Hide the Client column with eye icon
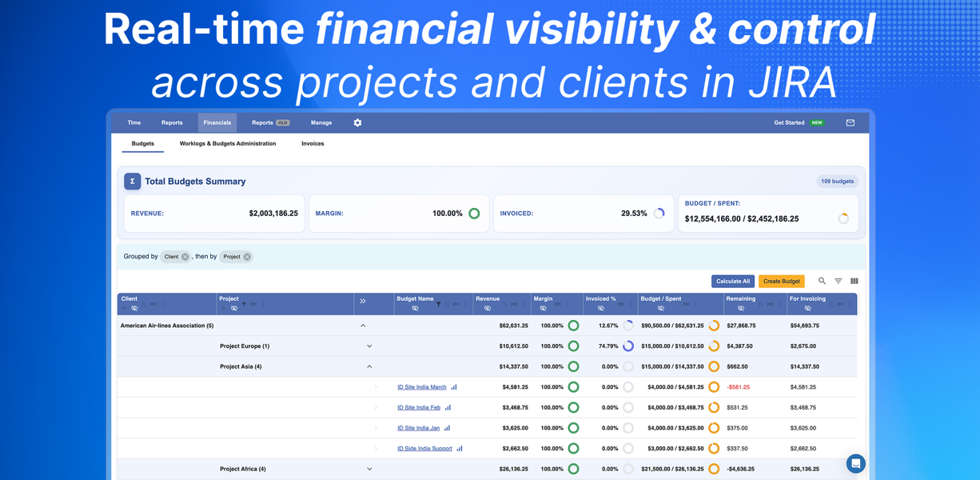Image resolution: width=980 pixels, height=480 pixels. pos(134,308)
